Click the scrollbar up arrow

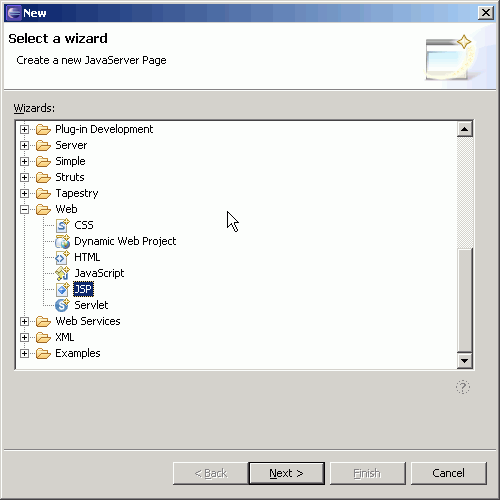click(x=465, y=129)
